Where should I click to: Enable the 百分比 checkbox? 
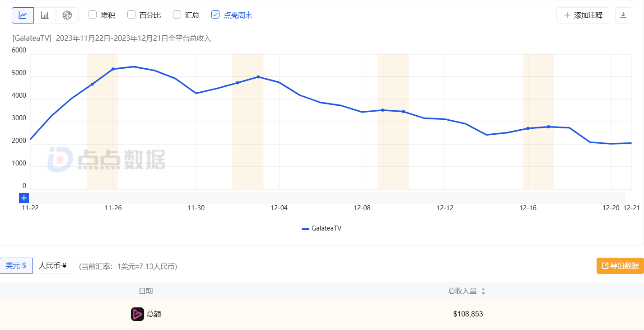click(131, 15)
